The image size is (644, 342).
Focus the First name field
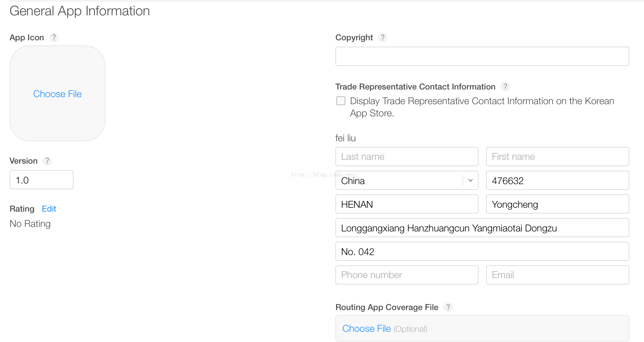[557, 157]
